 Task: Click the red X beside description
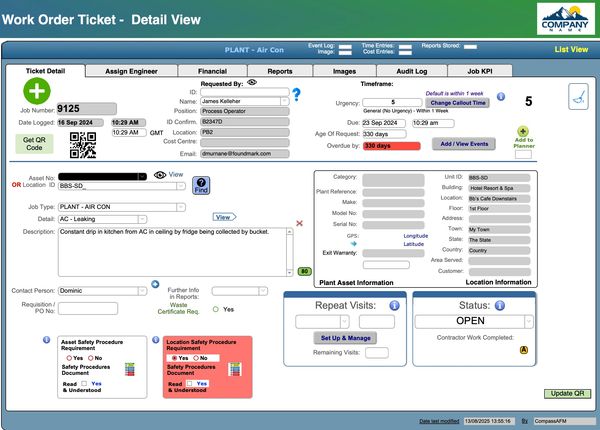click(x=299, y=223)
